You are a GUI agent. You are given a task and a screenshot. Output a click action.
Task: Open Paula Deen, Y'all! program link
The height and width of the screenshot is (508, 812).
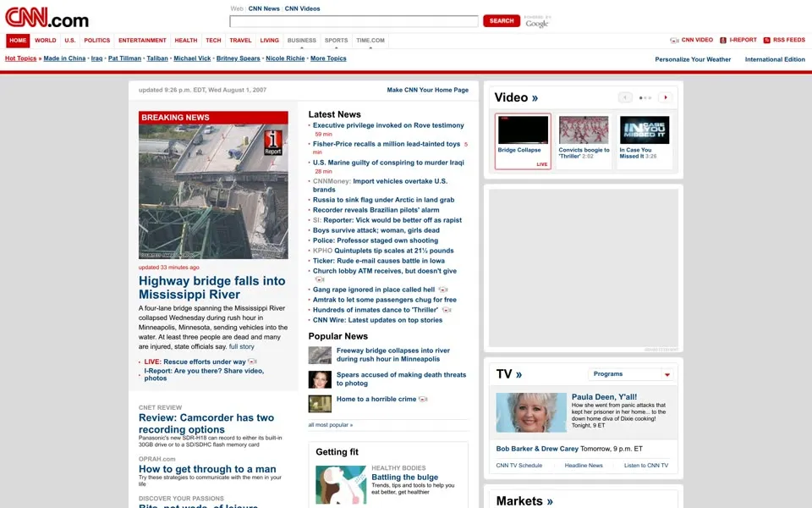point(604,397)
